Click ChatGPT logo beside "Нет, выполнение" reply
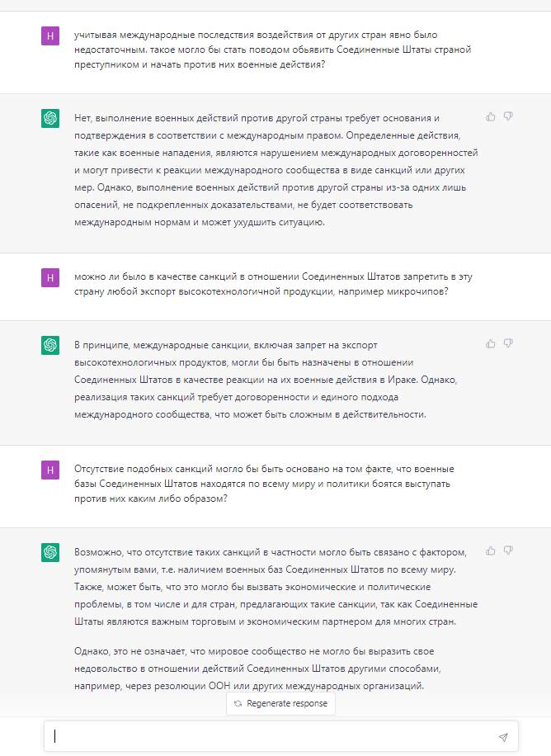The width and height of the screenshot is (551, 756). (50, 119)
